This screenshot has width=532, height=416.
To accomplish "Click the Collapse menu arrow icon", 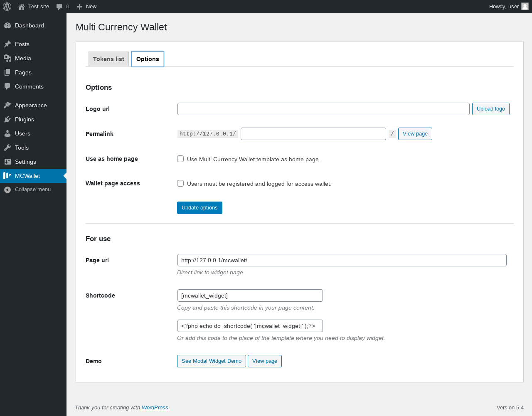I will (x=7, y=190).
